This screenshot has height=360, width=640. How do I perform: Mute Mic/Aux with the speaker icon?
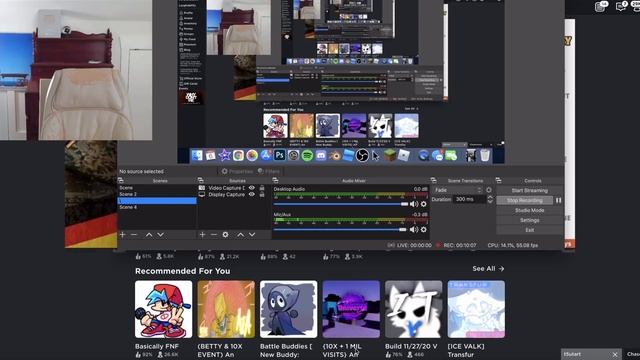(413, 230)
